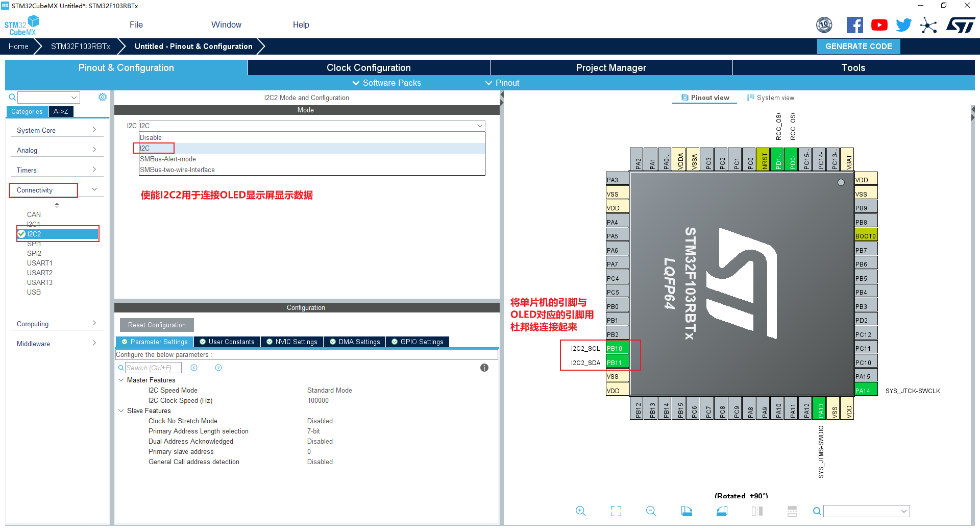This screenshot has height=531, width=980.
Task: Open the Facebook icon link
Action: pos(854,25)
